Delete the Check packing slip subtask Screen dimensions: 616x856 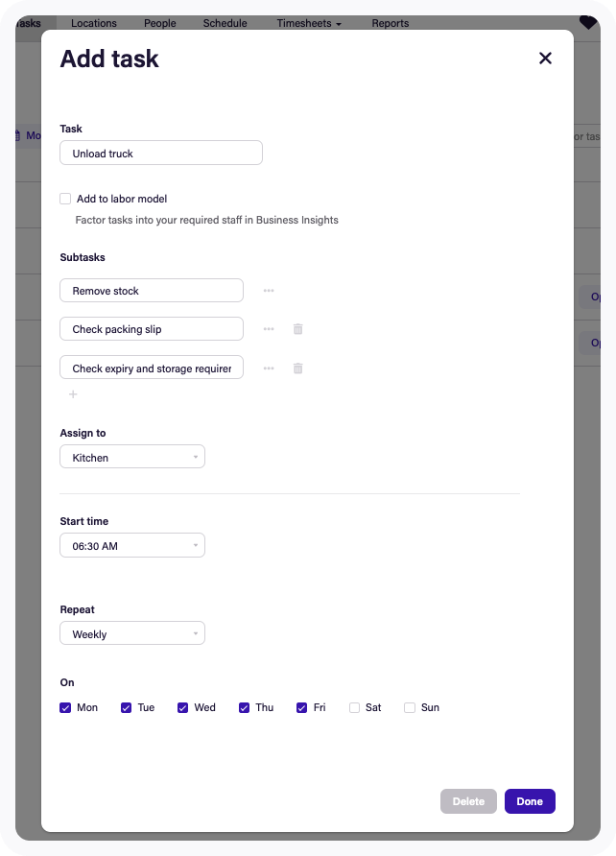297,328
